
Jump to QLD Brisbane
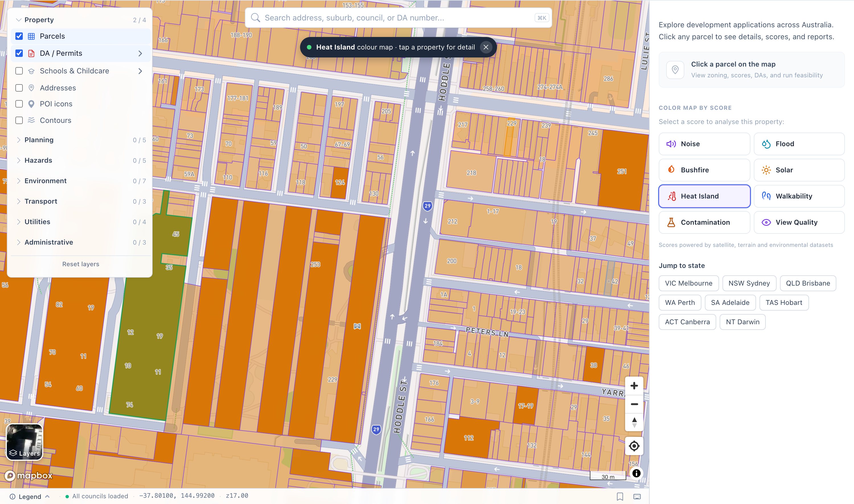coord(808,283)
